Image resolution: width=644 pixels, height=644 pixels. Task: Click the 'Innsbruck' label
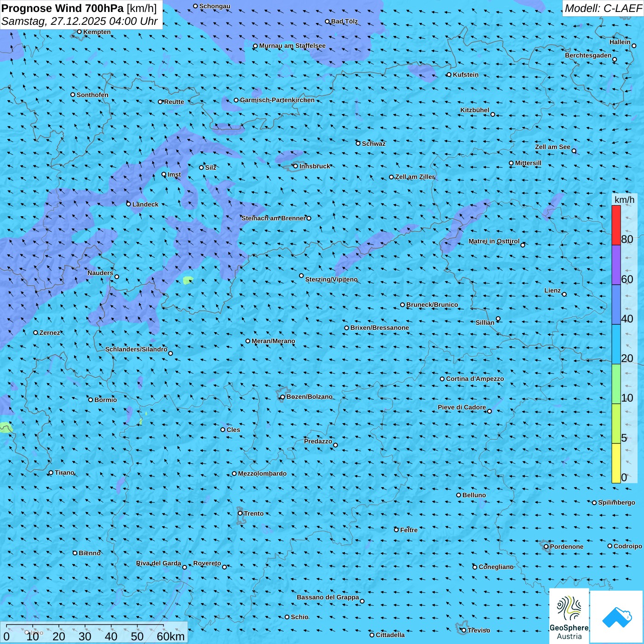pyautogui.click(x=315, y=166)
